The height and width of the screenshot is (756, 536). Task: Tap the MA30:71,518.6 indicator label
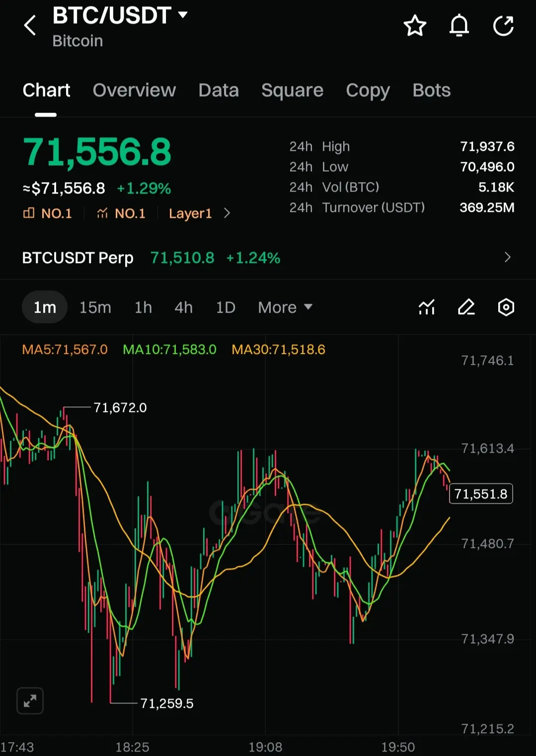(278, 349)
